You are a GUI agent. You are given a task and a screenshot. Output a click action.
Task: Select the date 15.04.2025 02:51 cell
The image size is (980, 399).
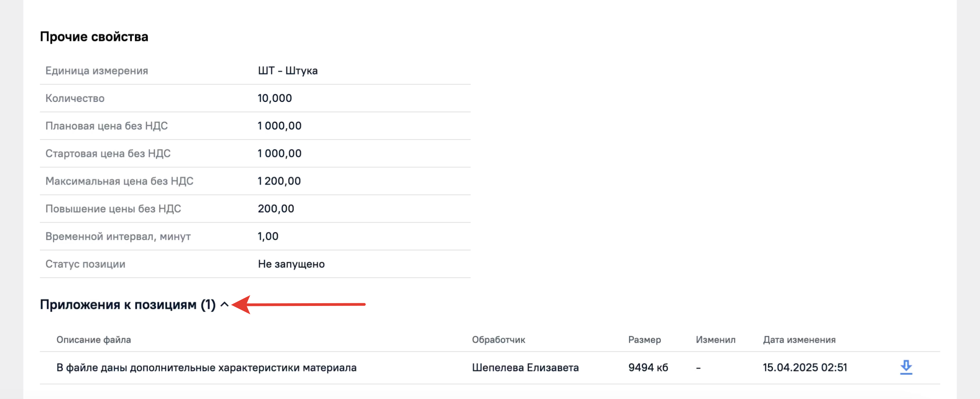coord(805,367)
